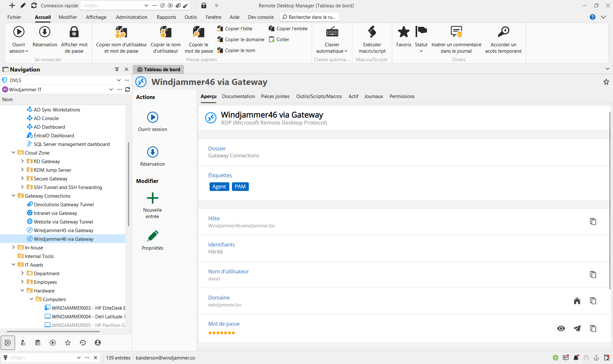613x364 pixels.
Task: Expand the RD Gateway folder
Action: tap(22, 161)
